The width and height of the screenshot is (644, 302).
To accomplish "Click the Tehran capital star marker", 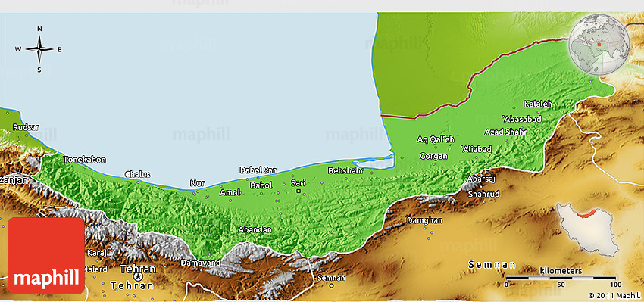I will point(138,277).
